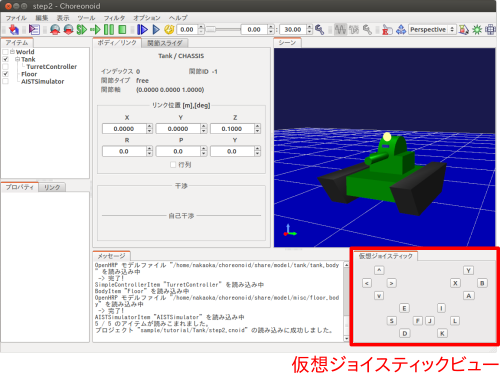Collapse the World tree node
Viewport: 500px width, 373px height.
[x=12, y=52]
